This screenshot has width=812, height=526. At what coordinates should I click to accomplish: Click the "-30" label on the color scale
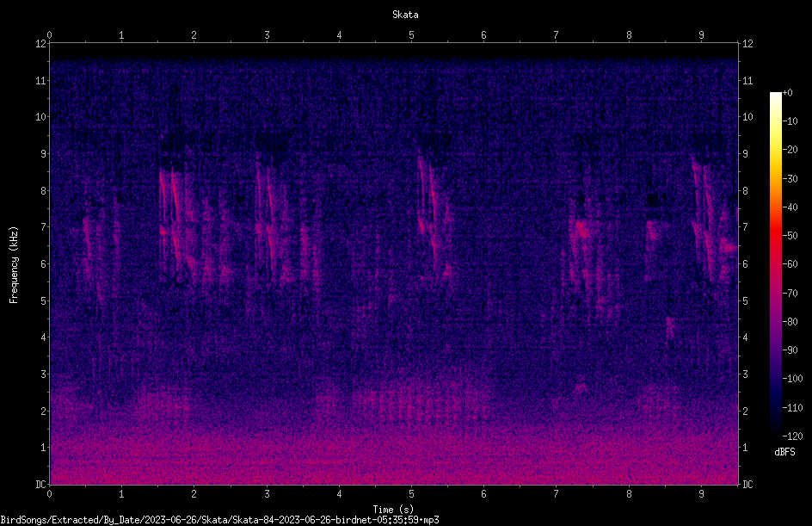(790, 179)
